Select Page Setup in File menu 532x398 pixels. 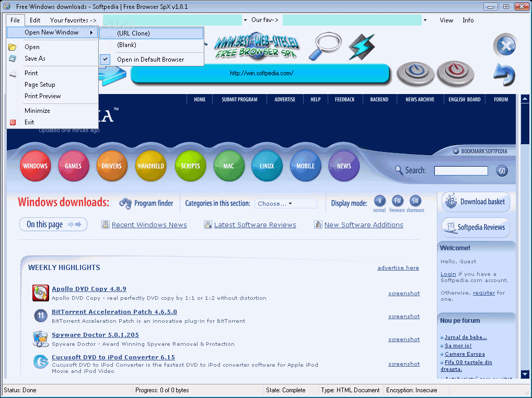pyautogui.click(x=53, y=85)
